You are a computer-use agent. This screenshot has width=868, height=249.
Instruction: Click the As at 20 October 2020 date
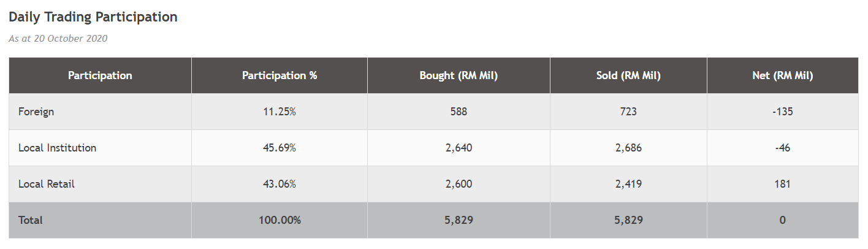click(x=58, y=39)
